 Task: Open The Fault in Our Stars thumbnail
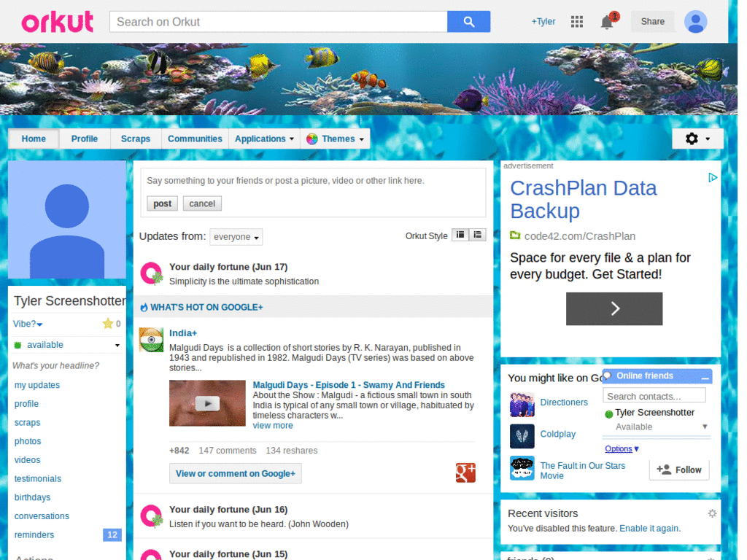[x=522, y=468]
